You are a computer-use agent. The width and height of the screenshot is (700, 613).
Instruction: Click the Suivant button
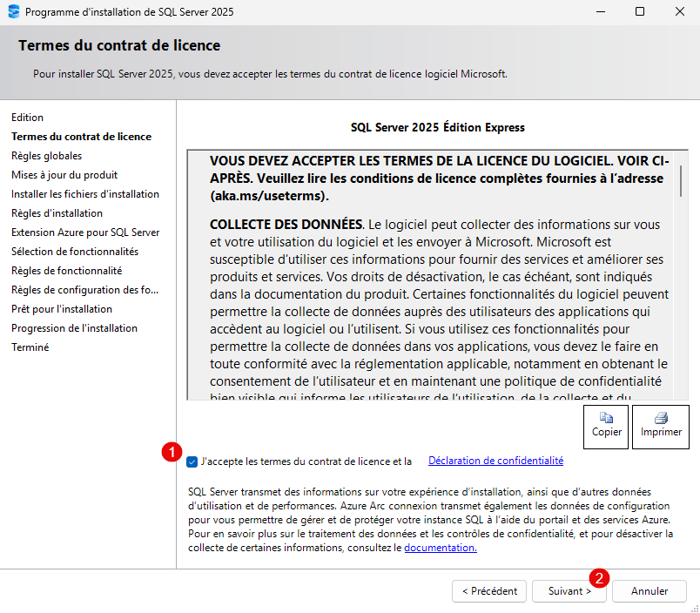tap(569, 591)
